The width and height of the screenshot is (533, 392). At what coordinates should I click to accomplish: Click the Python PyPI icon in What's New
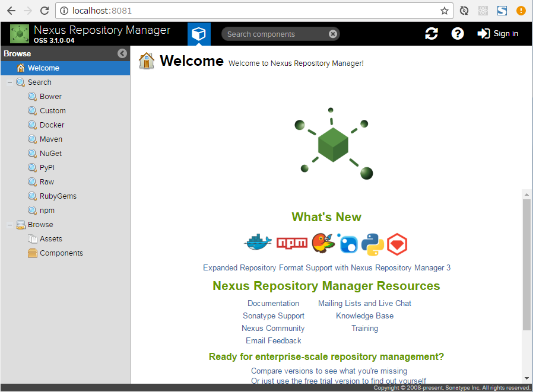pyautogui.click(x=372, y=243)
